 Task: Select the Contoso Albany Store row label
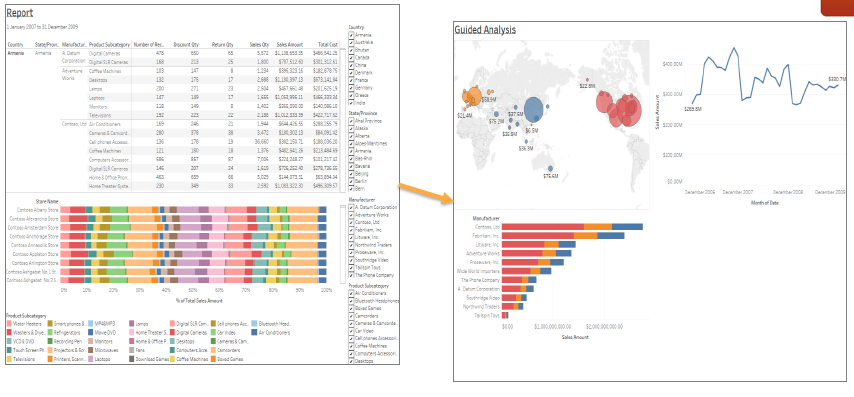(38, 210)
